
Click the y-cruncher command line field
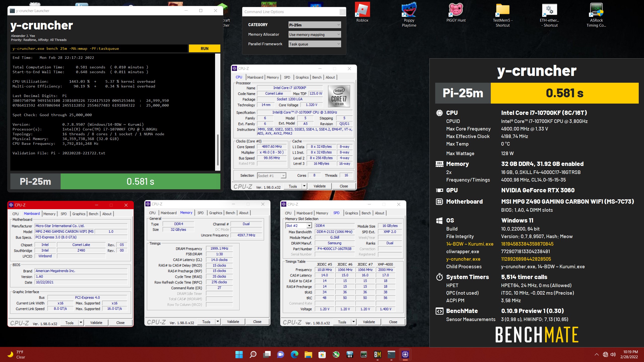point(99,49)
